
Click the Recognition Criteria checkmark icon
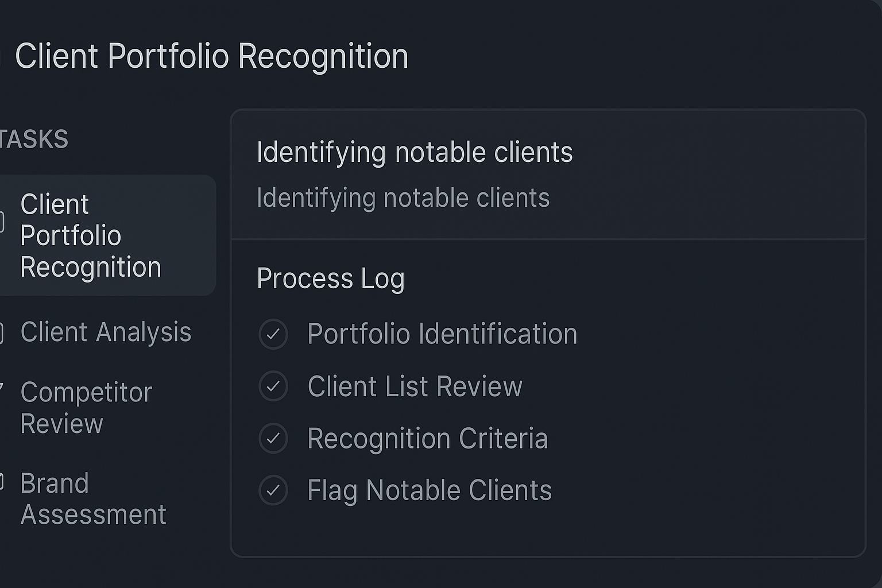click(x=273, y=439)
